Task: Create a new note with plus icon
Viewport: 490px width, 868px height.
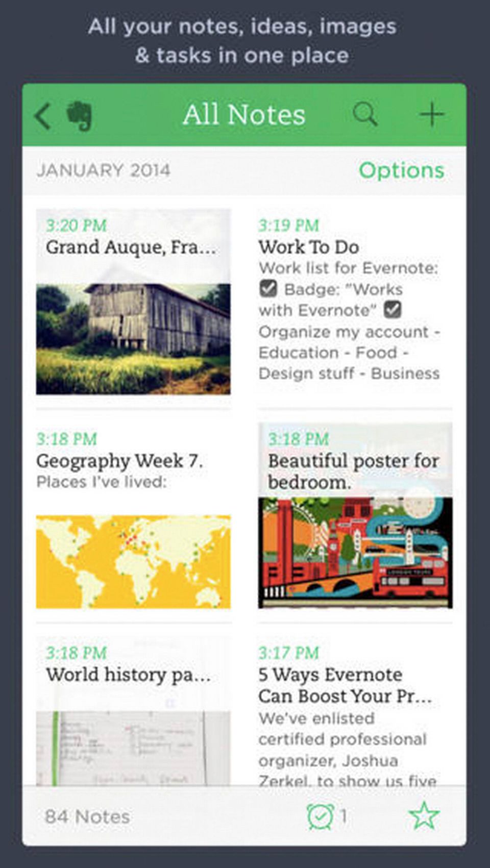Action: pyautogui.click(x=432, y=115)
